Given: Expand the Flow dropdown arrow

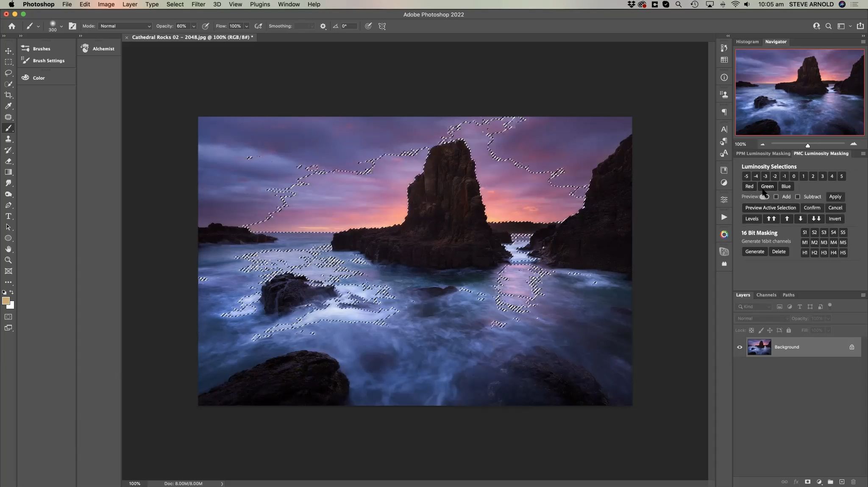Looking at the screenshot, I should (x=246, y=26).
